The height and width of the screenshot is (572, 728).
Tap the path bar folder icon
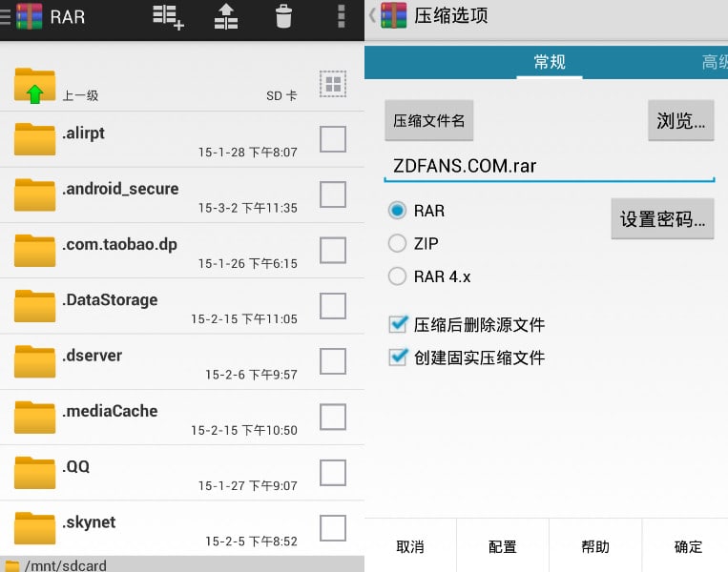tap(12, 566)
